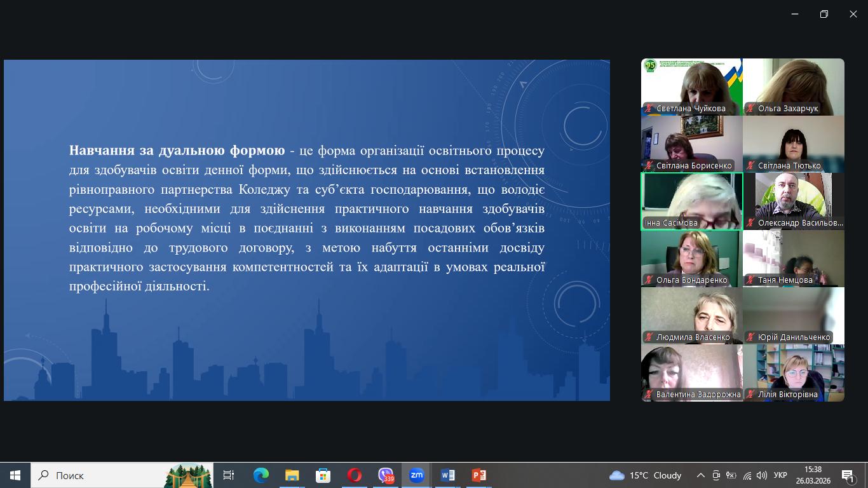Viewport: 868px width, 488px height.
Task: Expand hidden system tray icons chevron
Action: coord(700,475)
